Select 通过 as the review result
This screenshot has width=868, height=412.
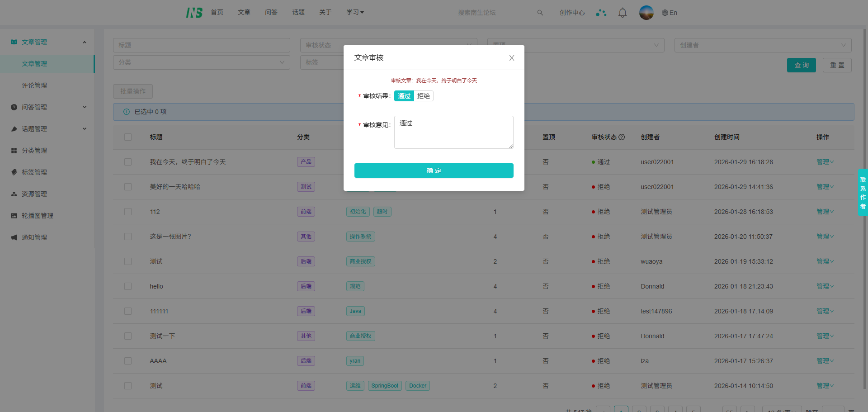tap(404, 96)
